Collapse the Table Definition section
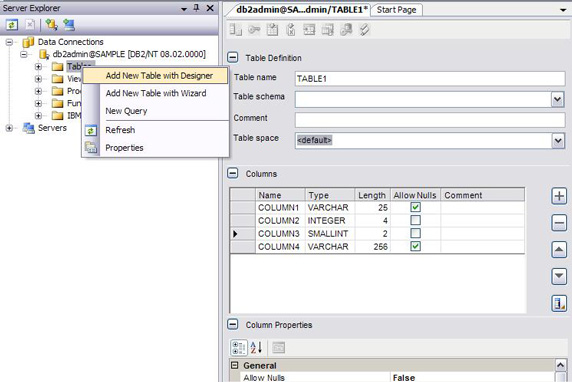This screenshot has height=382, width=572. tap(233, 57)
